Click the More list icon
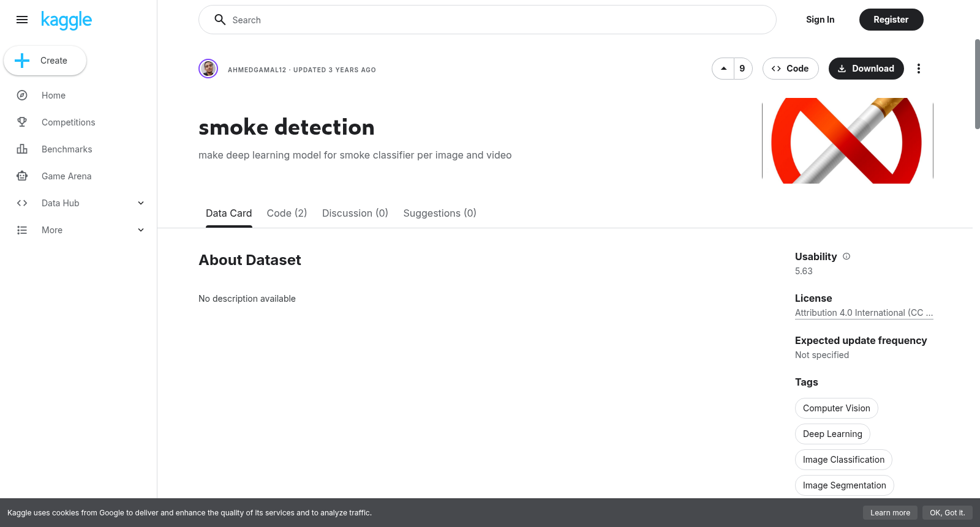The height and width of the screenshot is (527, 980). (22, 230)
